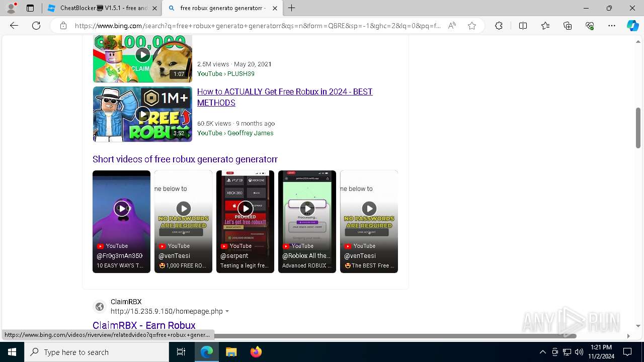Open File Explorer from the taskbar
The height and width of the screenshot is (362, 644).
pos(231,352)
